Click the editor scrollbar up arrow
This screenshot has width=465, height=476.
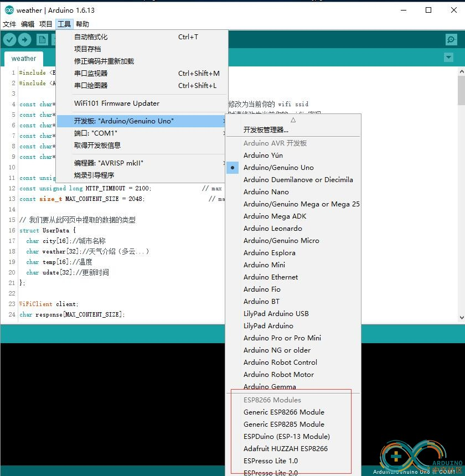pyautogui.click(x=462, y=71)
